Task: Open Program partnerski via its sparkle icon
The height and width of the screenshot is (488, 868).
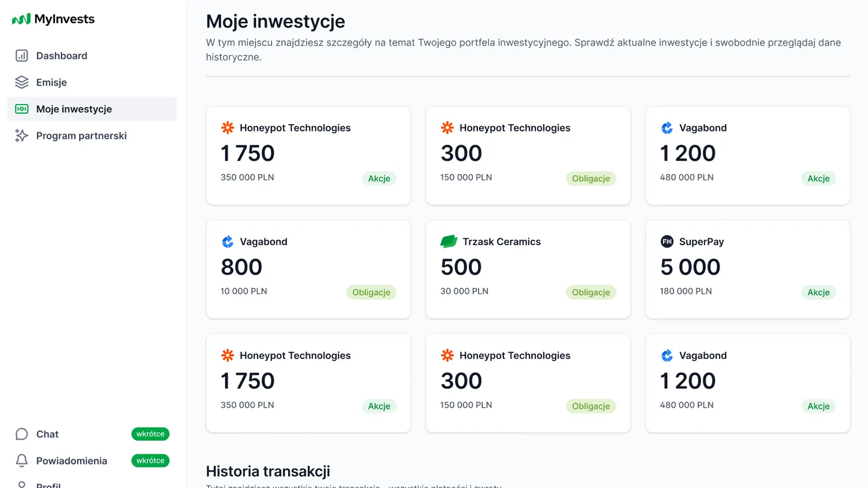Action: (x=21, y=136)
